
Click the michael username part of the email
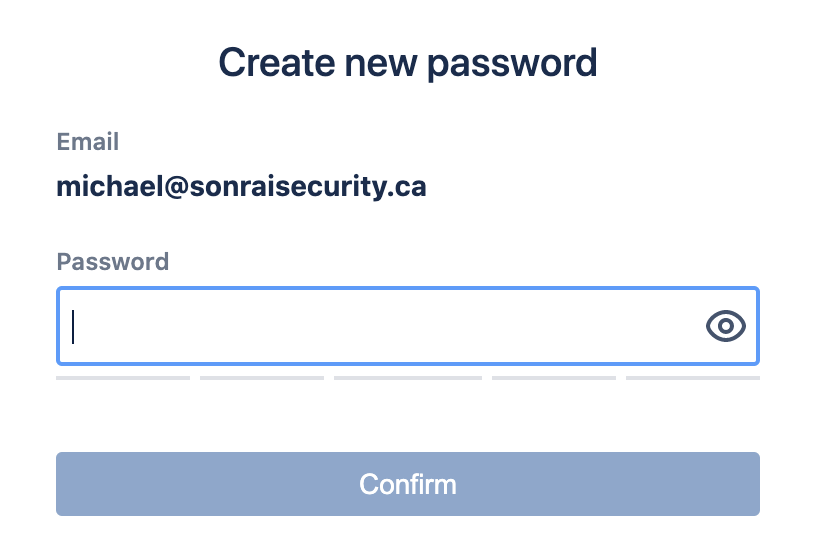110,186
